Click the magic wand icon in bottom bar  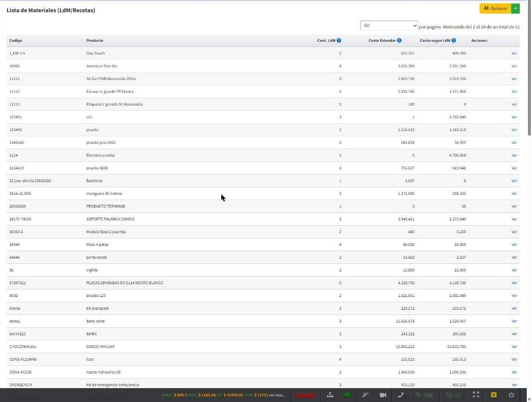tap(365, 395)
